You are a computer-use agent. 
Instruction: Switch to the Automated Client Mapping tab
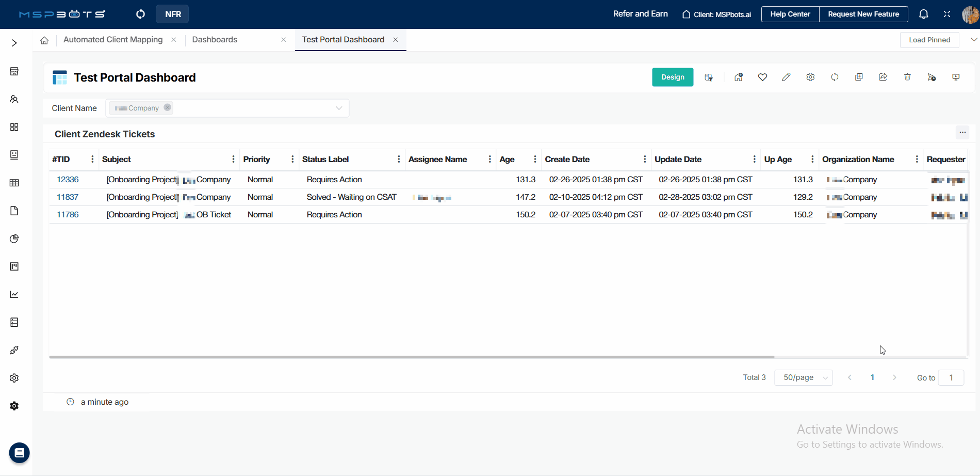(x=113, y=40)
